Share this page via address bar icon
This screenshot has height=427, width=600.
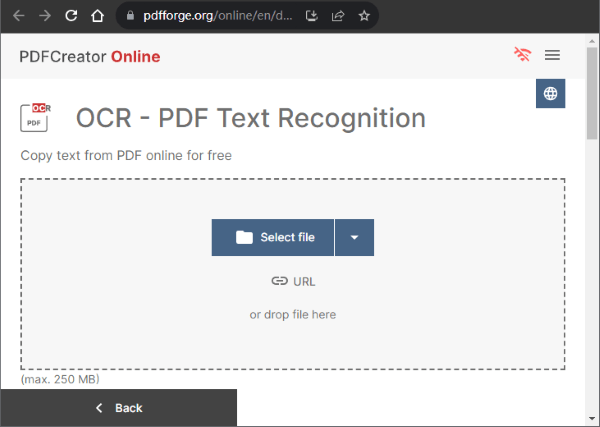[x=338, y=16]
